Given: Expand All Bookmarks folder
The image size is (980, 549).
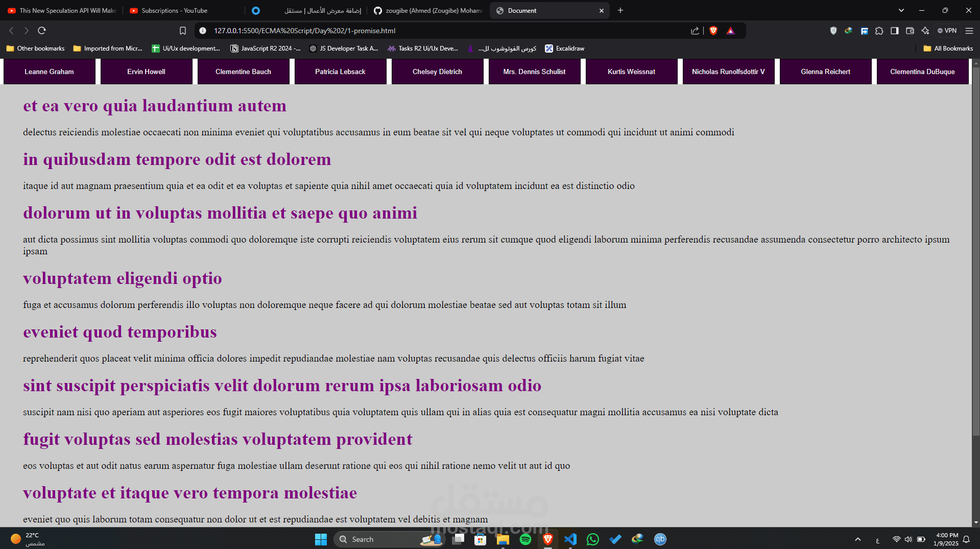Looking at the screenshot, I should [948, 49].
